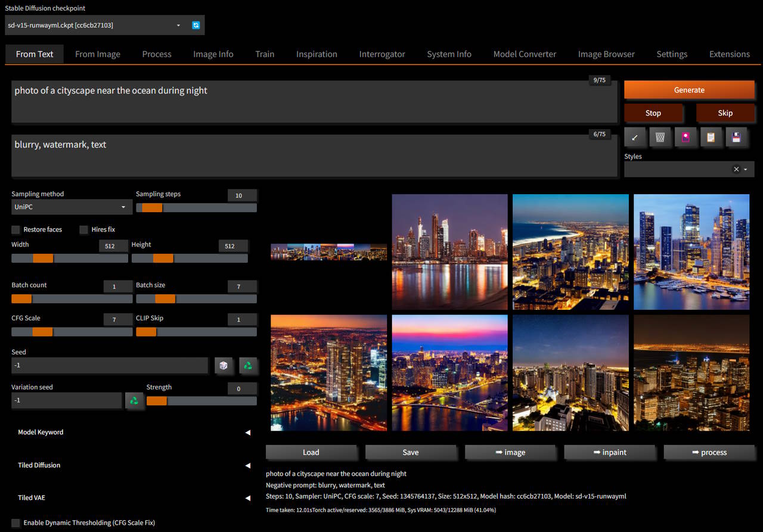
Task: Clear the Styles selection with X
Action: tap(736, 169)
